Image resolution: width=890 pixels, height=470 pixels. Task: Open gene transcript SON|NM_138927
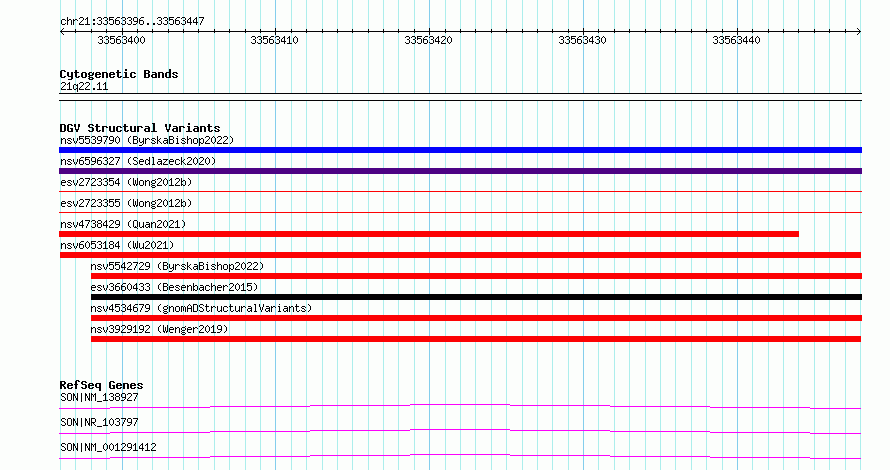pyautogui.click(x=99, y=397)
